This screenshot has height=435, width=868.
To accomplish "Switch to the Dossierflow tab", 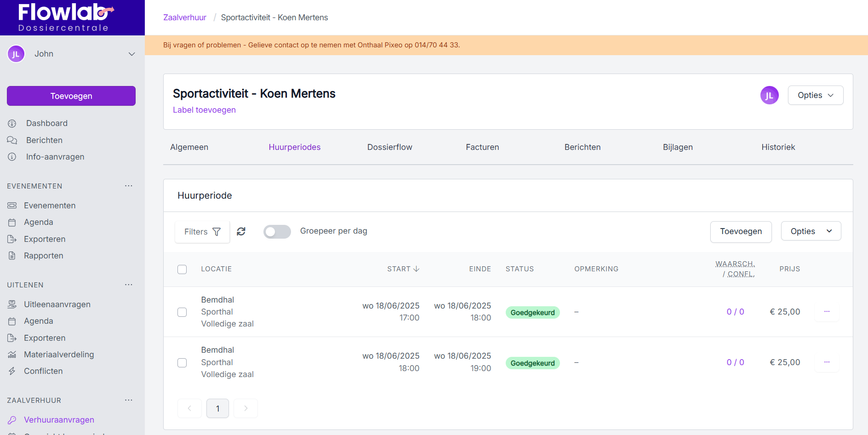I will (x=389, y=147).
